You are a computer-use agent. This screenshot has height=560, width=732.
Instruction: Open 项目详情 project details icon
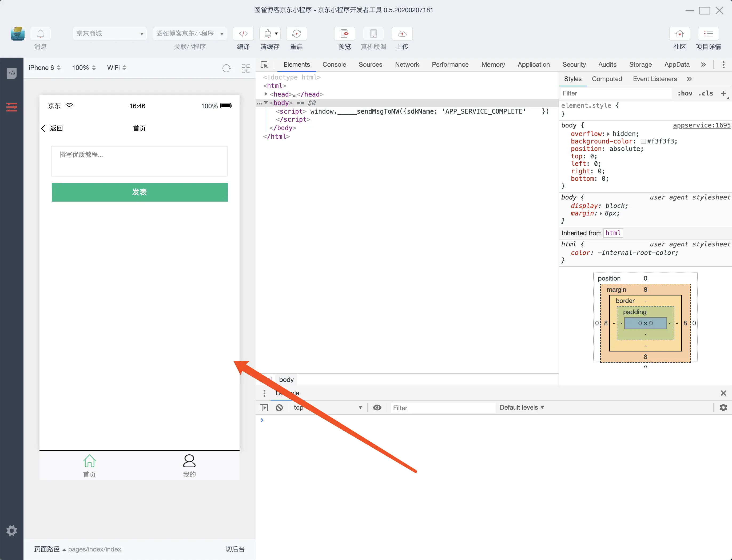pyautogui.click(x=708, y=34)
